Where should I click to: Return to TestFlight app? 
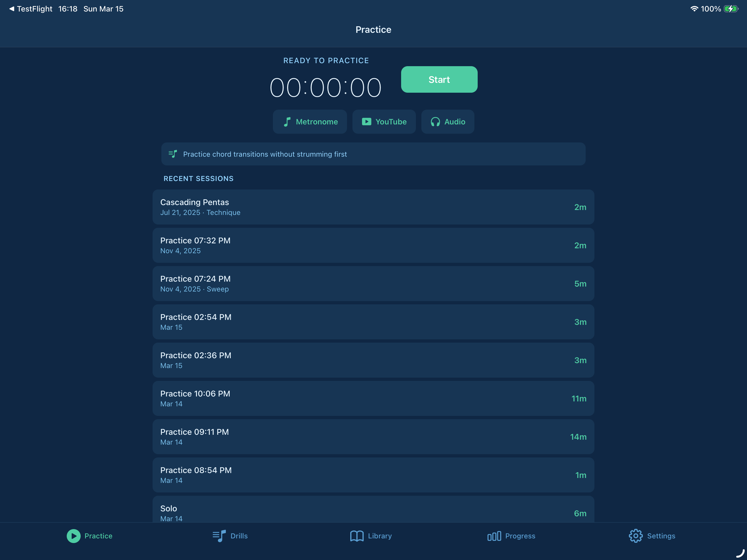click(x=31, y=9)
